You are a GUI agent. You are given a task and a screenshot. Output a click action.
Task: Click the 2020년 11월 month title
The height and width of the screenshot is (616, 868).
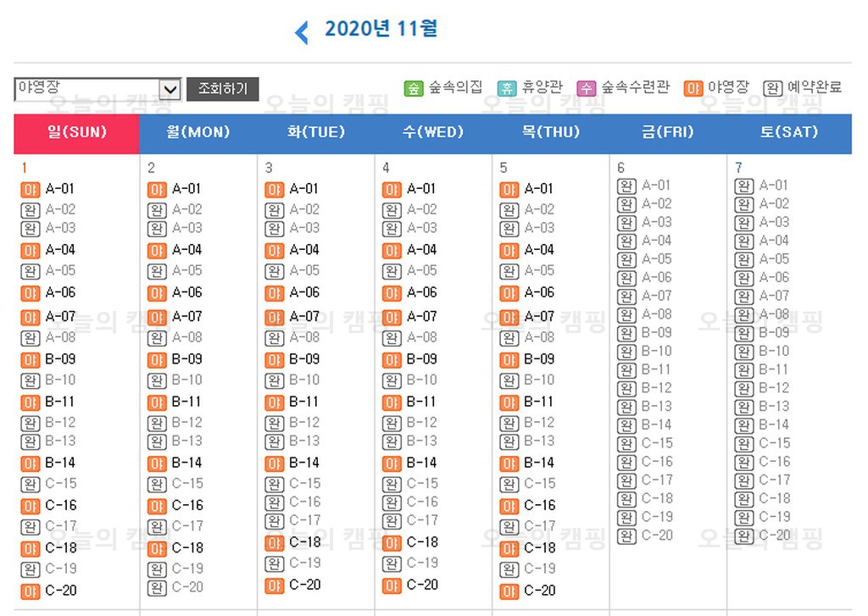pyautogui.click(x=381, y=30)
